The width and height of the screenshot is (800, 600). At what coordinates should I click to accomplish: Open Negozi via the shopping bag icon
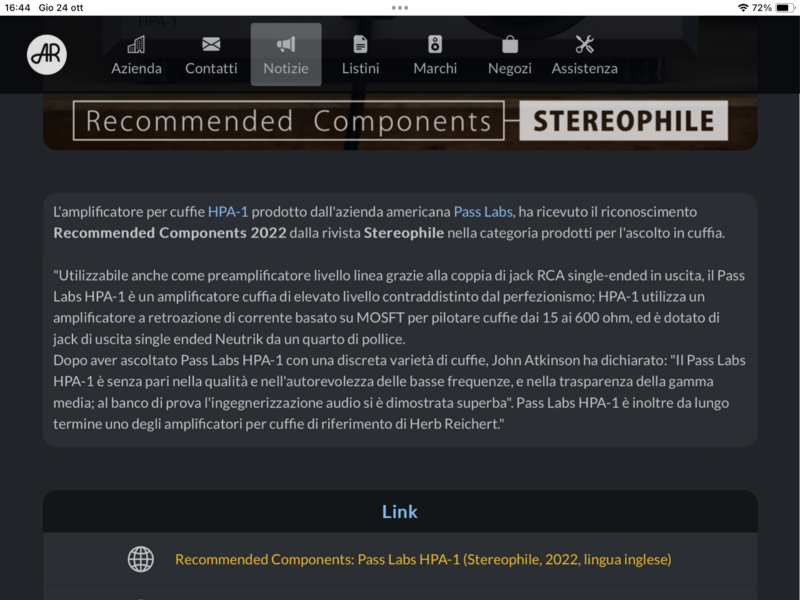click(x=509, y=45)
